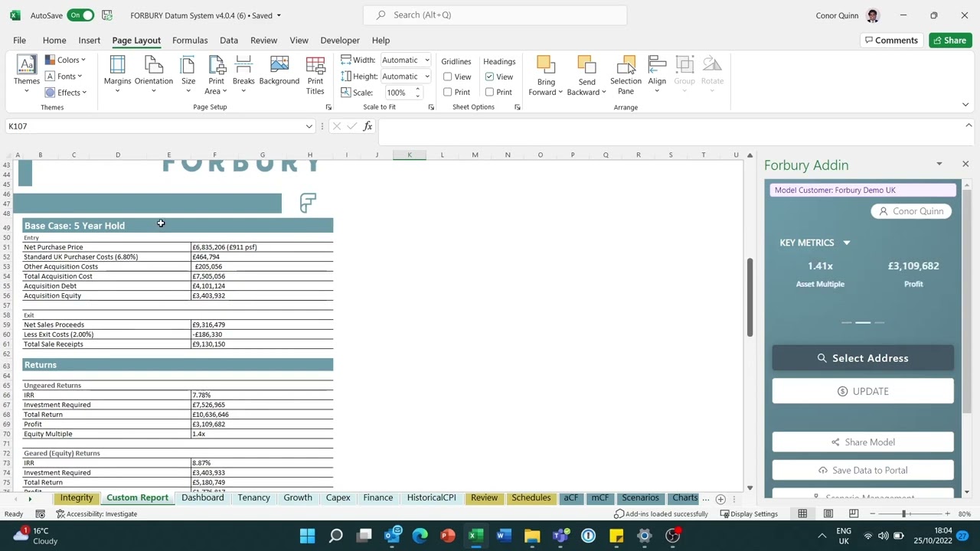Switch to the Developer ribbon tab
Viewport: 980px width, 551px height.
[x=340, y=40]
